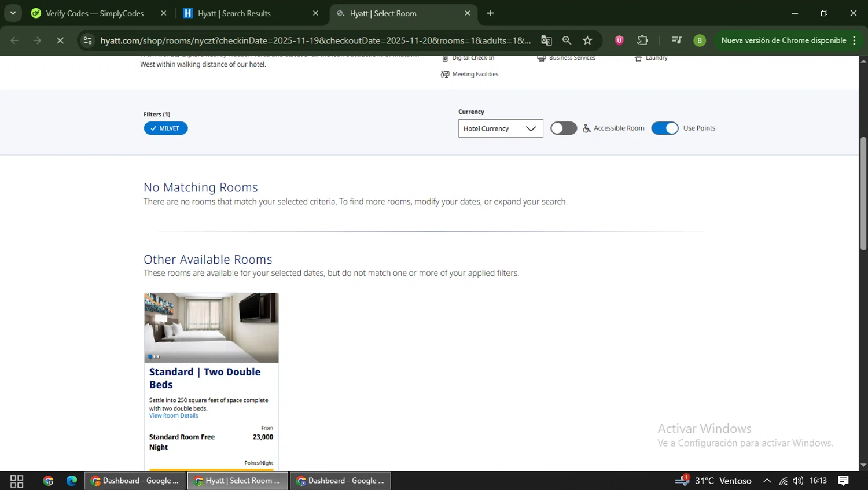Click the wheelchair Accessible Room icon
Viewport: 868px width, 490px height.
click(x=587, y=128)
